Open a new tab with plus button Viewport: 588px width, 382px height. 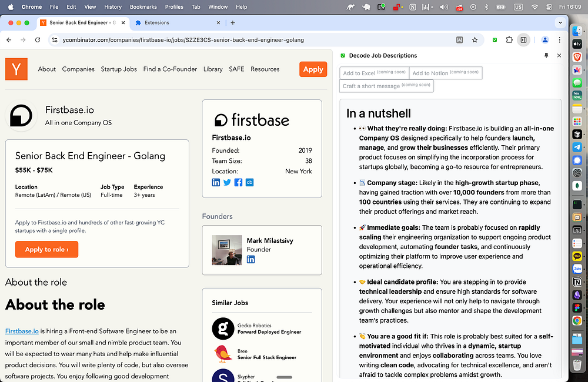[233, 22]
